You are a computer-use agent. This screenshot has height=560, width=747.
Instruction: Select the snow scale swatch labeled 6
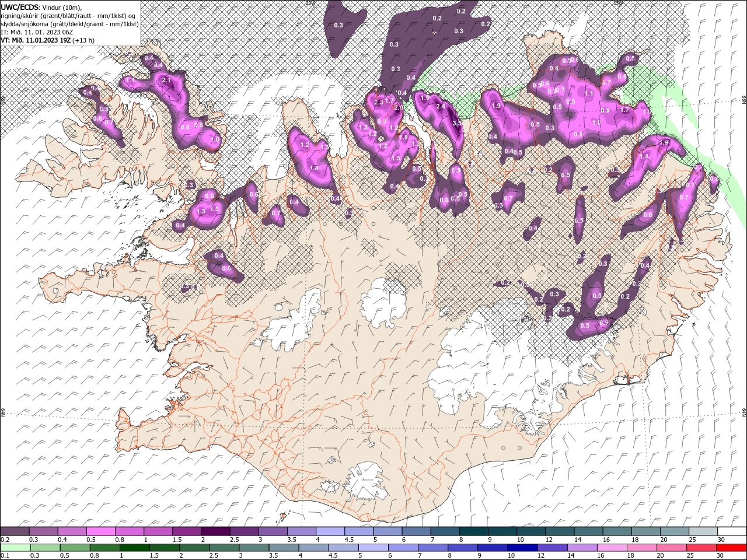tap(416, 531)
